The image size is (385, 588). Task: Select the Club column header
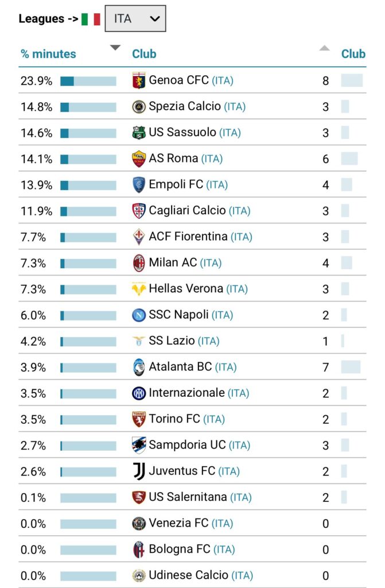(x=144, y=54)
